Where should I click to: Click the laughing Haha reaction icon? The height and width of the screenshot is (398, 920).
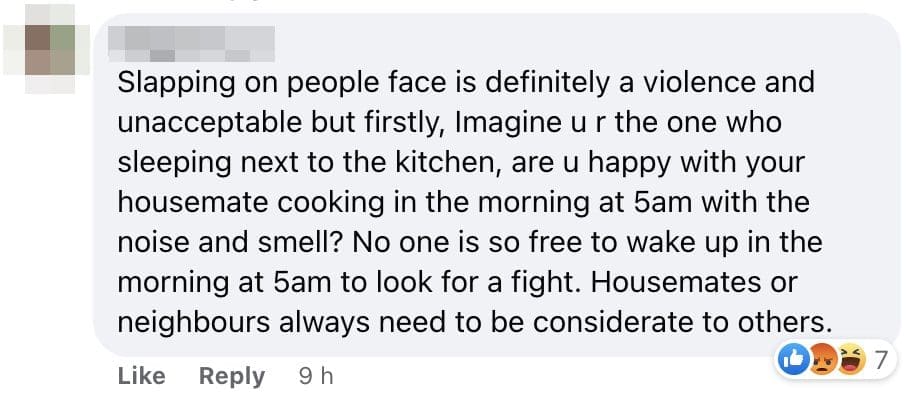click(853, 360)
